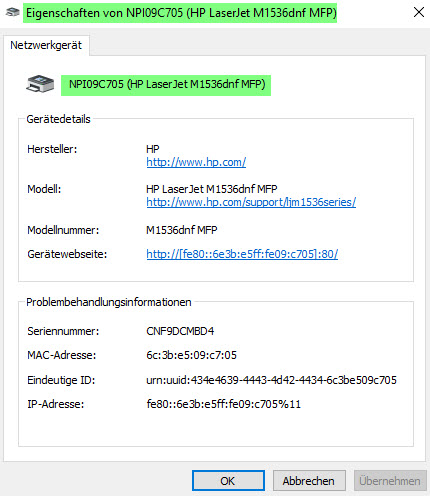Click the printer icon in the title bar
The width and height of the screenshot is (430, 496).
coord(13,13)
